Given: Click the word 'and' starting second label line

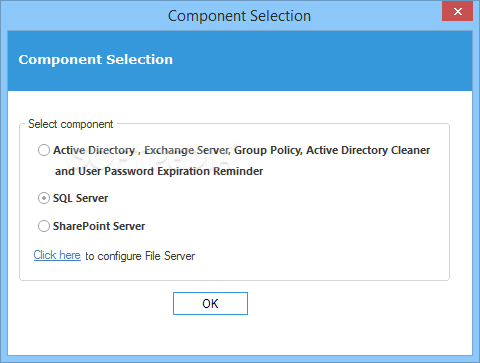Looking at the screenshot, I should 65,171.
